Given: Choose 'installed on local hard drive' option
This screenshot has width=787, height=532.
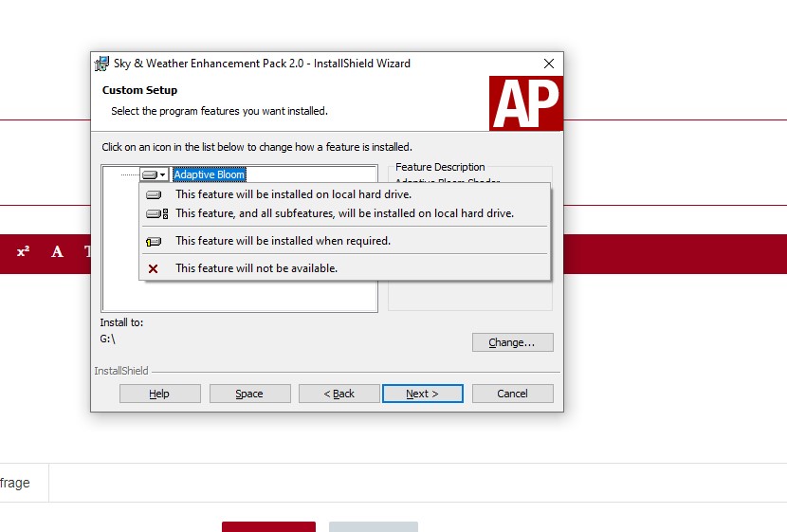Looking at the screenshot, I should coord(344,194).
